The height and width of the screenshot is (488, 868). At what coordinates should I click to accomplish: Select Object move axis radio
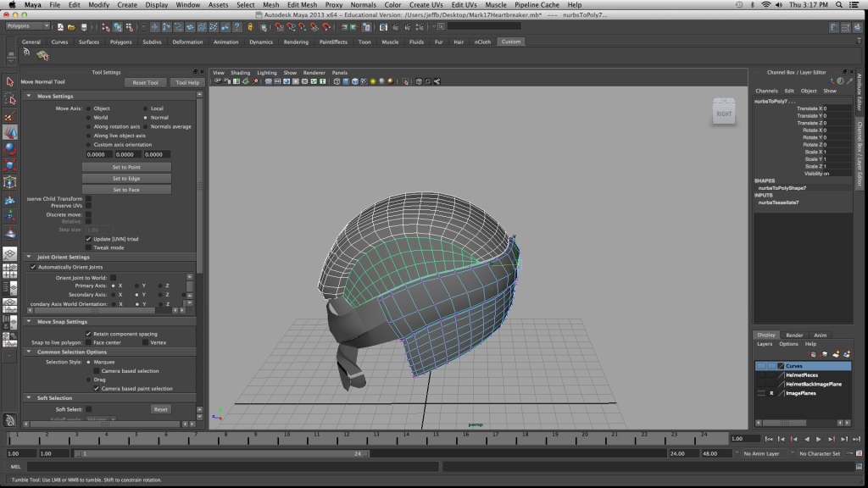click(x=88, y=108)
